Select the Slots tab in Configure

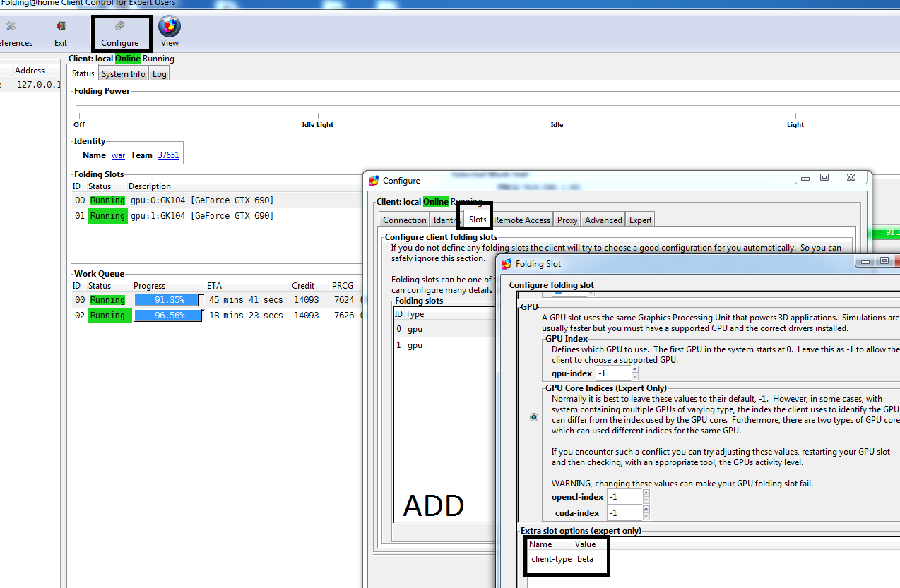click(x=478, y=219)
